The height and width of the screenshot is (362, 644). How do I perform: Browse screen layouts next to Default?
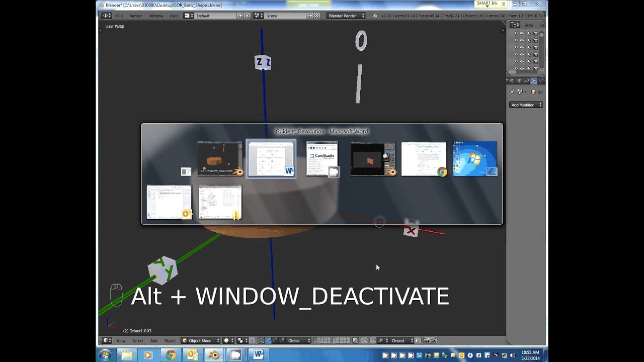tap(189, 16)
